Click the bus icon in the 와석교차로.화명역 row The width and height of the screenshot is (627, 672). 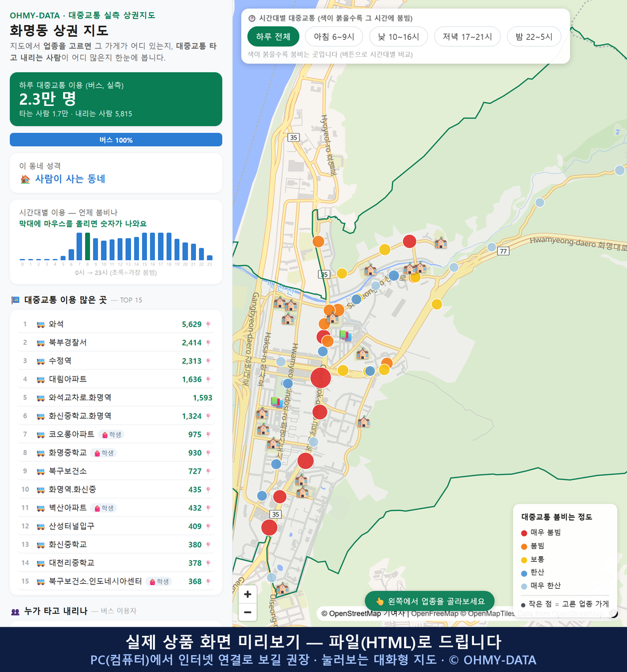click(x=41, y=398)
